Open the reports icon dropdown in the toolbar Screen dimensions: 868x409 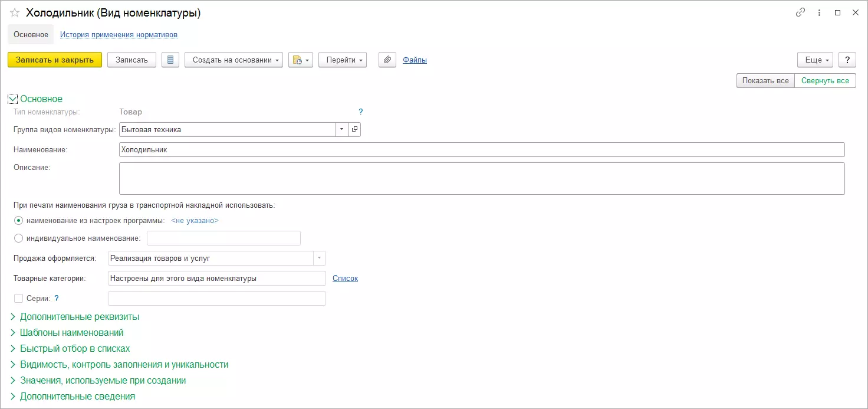pyautogui.click(x=300, y=60)
